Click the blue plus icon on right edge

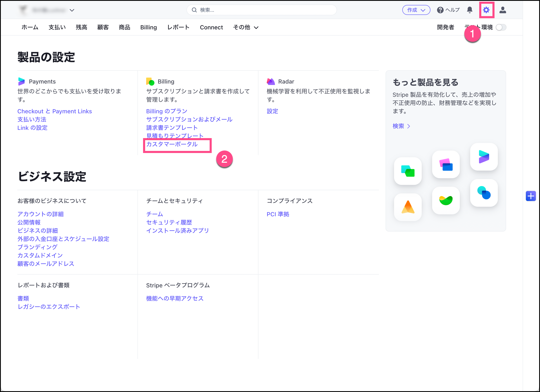(x=531, y=196)
